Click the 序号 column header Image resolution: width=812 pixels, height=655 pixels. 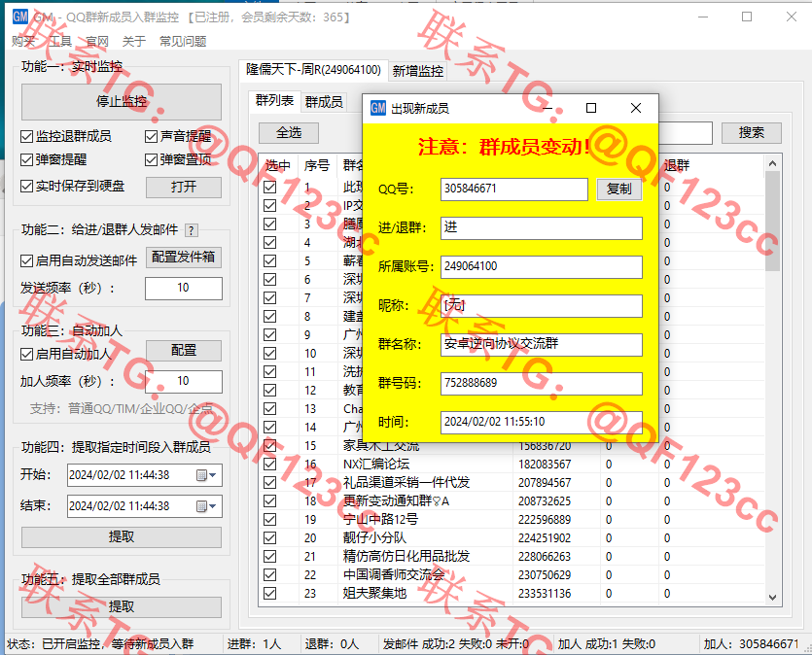[x=317, y=165]
